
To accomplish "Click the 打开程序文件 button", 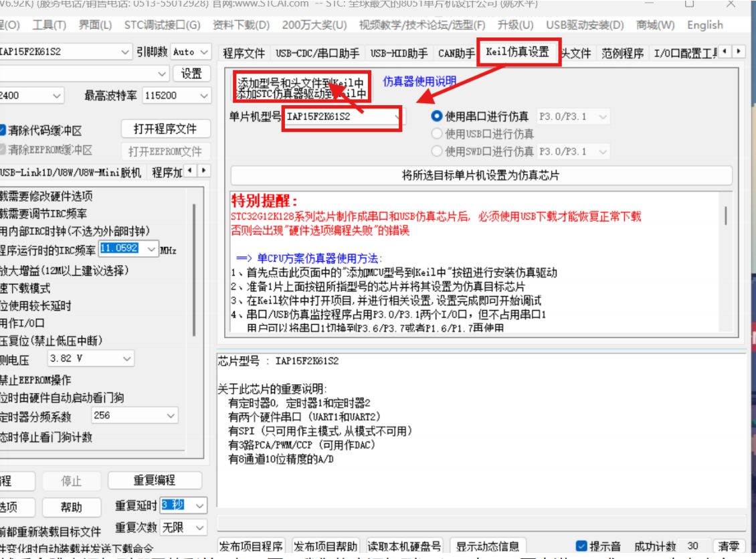I will tap(165, 129).
